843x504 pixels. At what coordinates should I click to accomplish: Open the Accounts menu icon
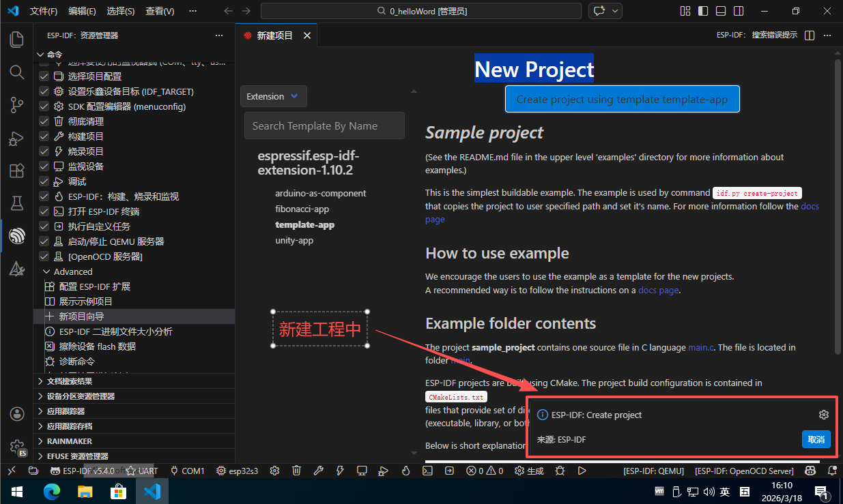tap(16, 414)
